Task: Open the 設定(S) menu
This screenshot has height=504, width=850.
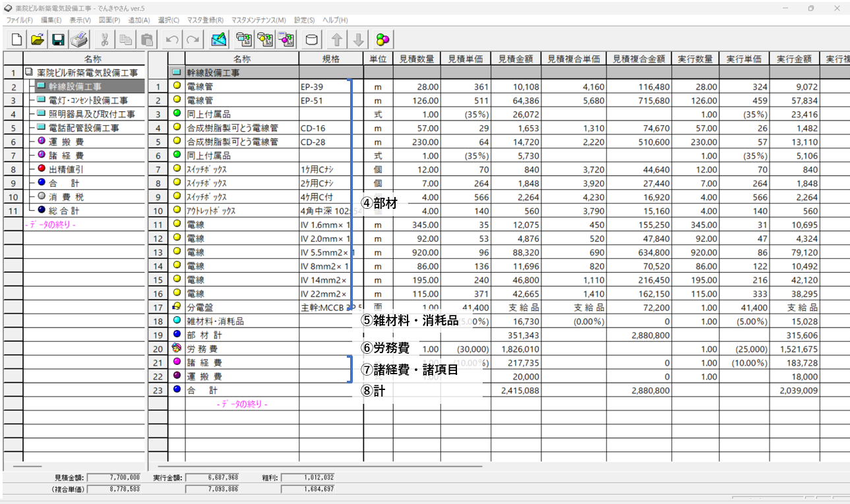Action: pos(304,20)
